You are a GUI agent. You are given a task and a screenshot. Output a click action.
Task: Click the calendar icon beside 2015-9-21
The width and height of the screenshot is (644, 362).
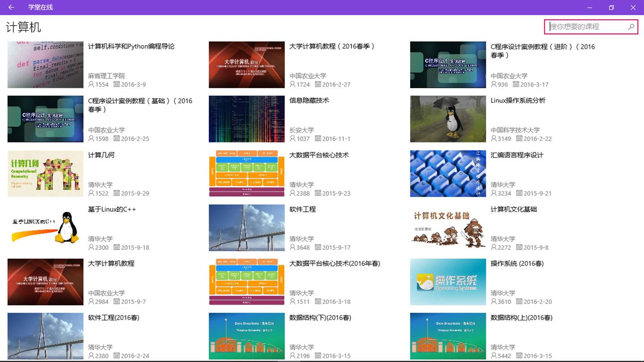pos(519,193)
